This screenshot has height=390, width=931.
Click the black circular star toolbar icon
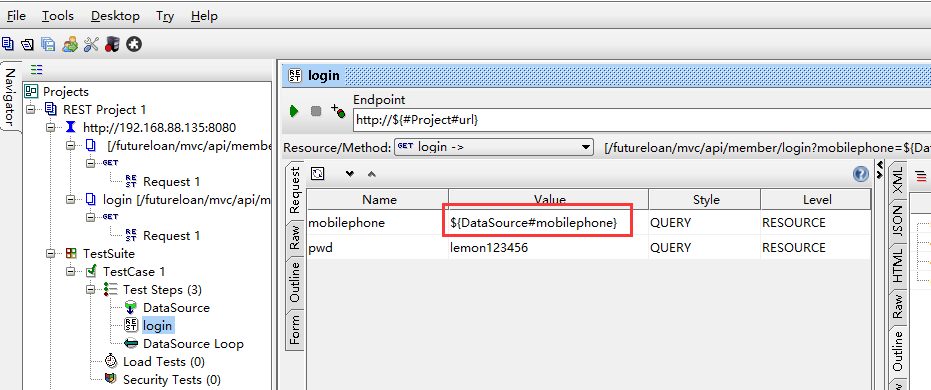click(134, 44)
